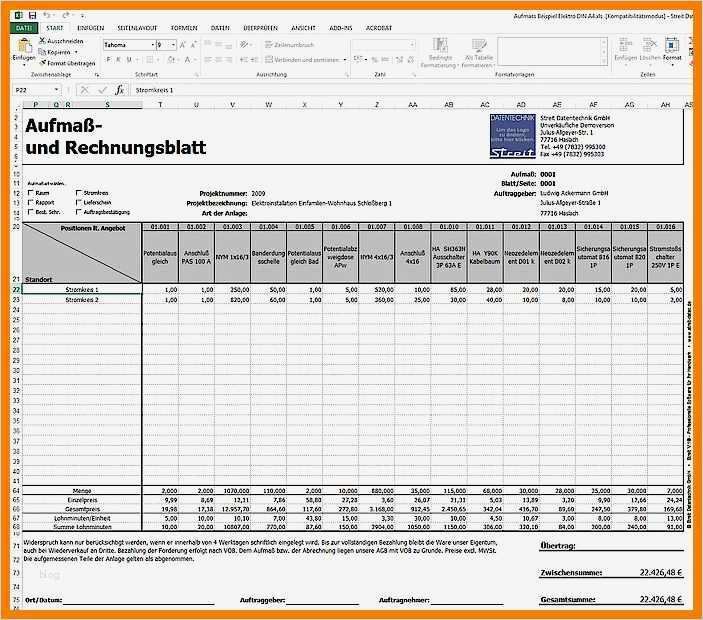Select position header 01.003
Screen dimensions: 703x620
point(232,227)
